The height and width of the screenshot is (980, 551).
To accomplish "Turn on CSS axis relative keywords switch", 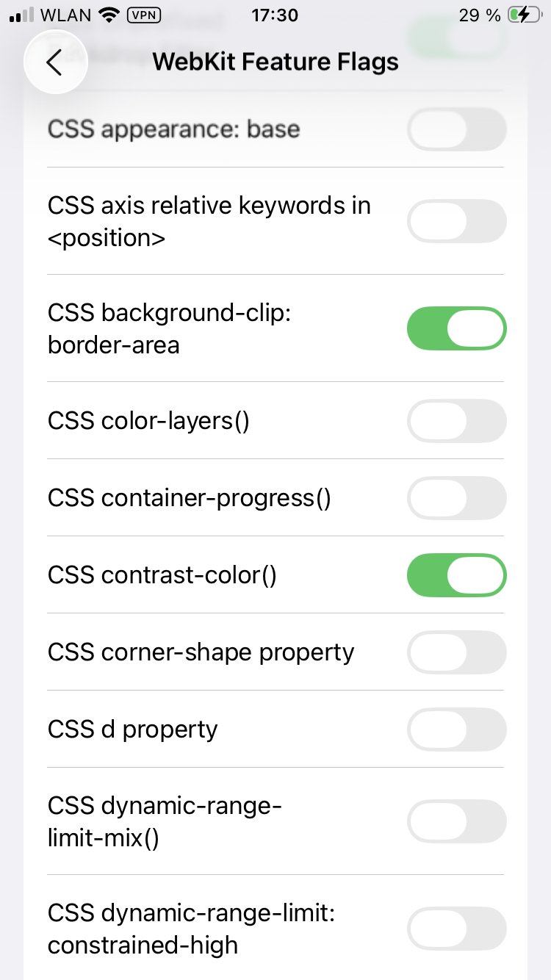I will [456, 221].
